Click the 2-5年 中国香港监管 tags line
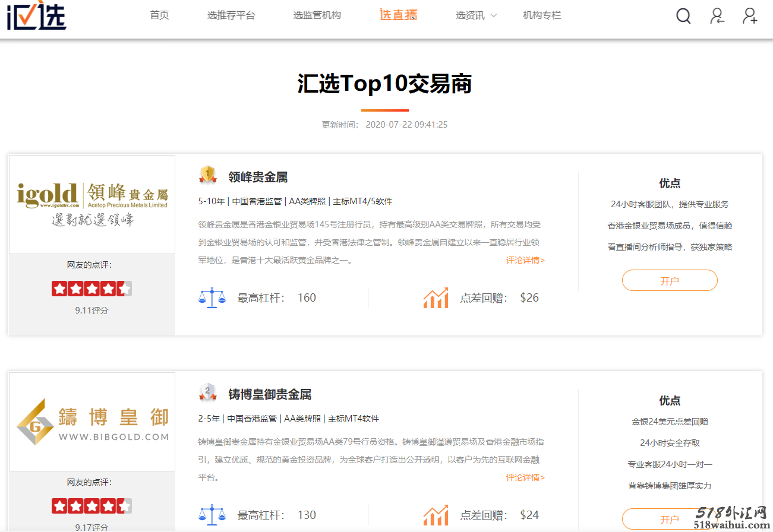773x532 pixels. [289, 419]
